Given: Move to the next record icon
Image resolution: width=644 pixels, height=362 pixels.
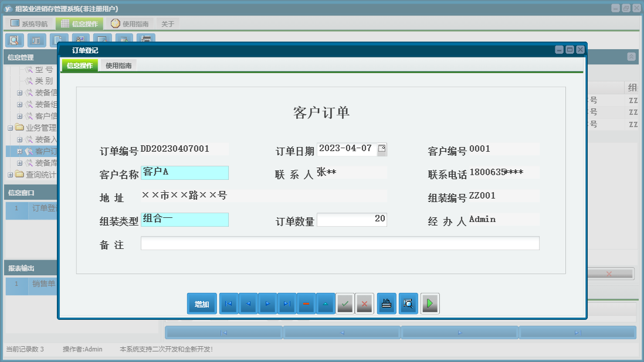Looking at the screenshot, I should pos(267,303).
